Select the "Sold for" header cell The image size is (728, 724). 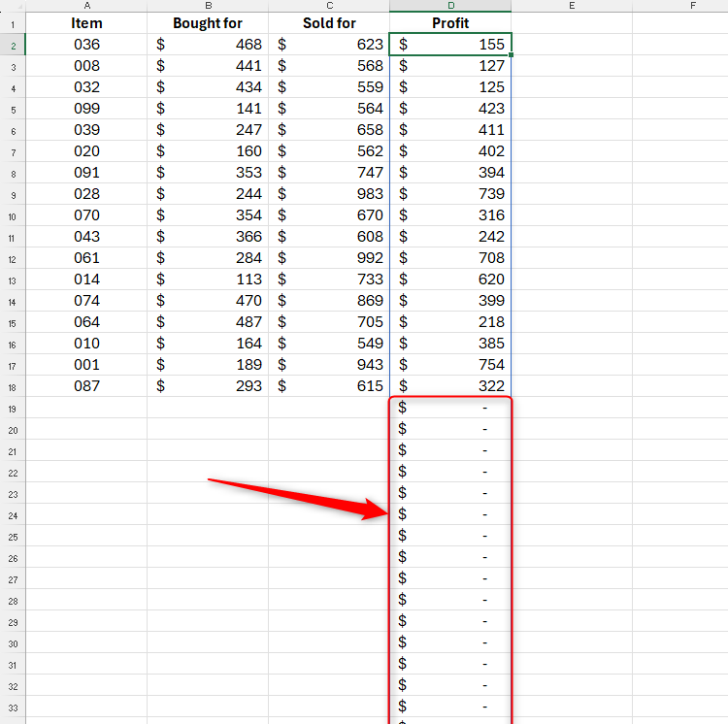point(329,23)
